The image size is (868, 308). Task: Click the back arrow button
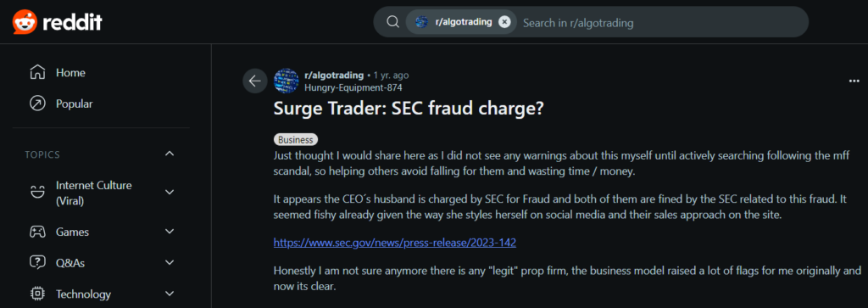(254, 81)
